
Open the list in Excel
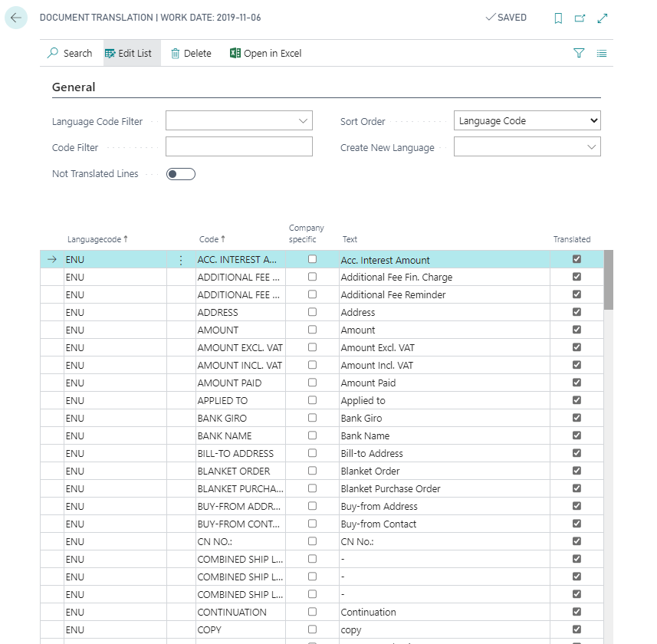pos(266,53)
